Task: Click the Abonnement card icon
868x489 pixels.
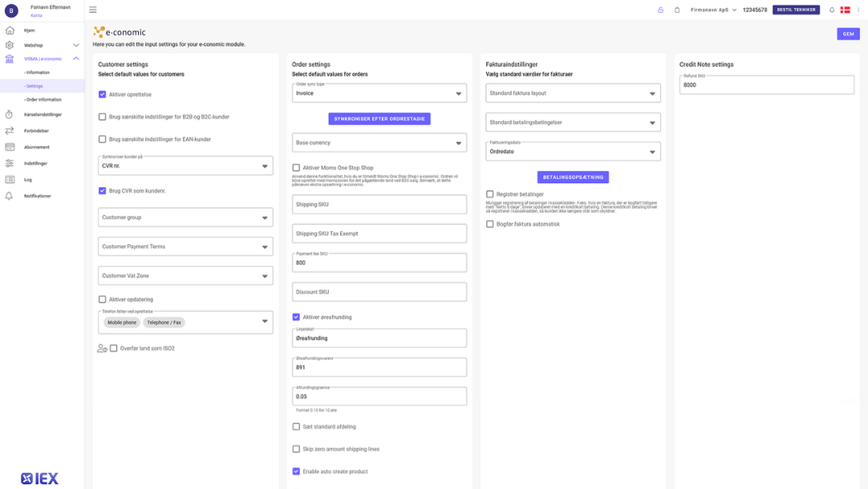Action: [10, 146]
